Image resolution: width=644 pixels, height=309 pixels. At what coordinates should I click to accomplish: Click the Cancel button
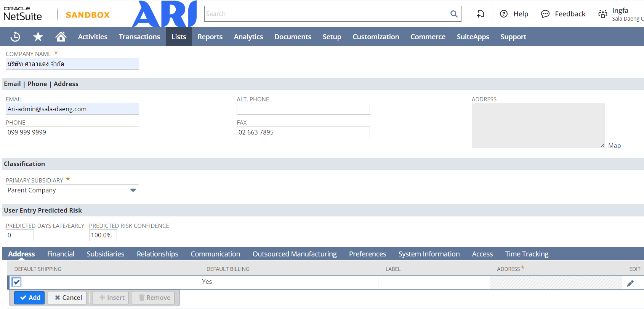tap(67, 298)
